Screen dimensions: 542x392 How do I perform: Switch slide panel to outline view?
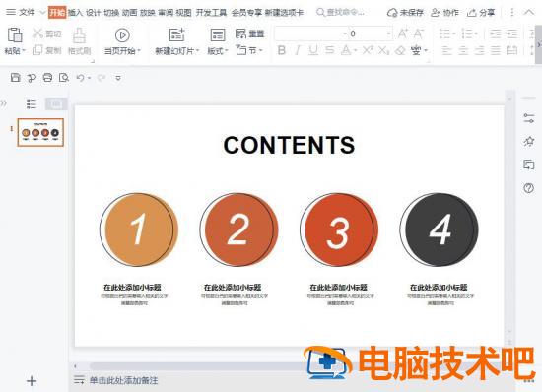tap(32, 104)
